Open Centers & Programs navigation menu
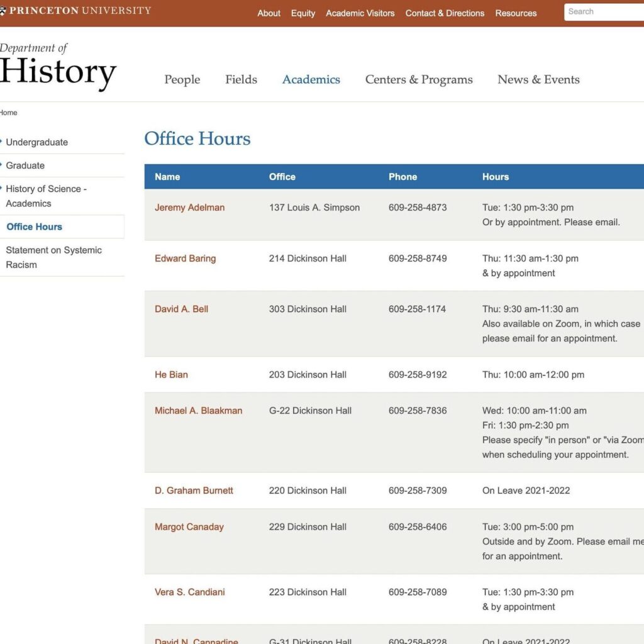644x644 pixels. point(419,79)
